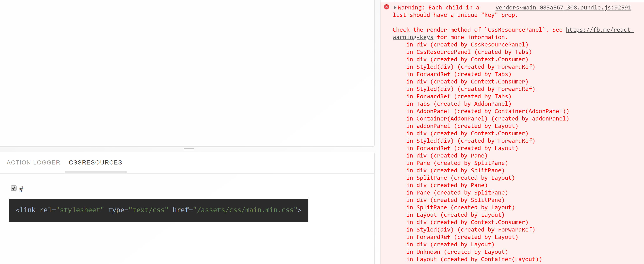Click 'in addonPanel (created by Layout)' line
This screenshot has width=644, height=264.
tap(462, 126)
